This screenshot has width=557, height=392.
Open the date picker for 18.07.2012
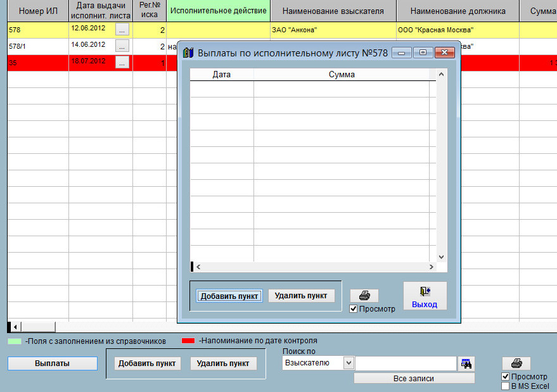click(x=122, y=63)
